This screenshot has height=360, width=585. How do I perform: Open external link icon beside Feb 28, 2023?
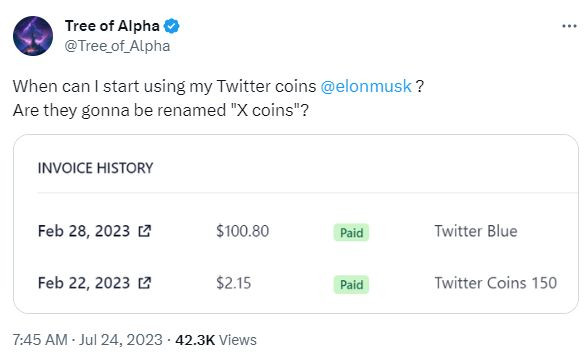144,231
